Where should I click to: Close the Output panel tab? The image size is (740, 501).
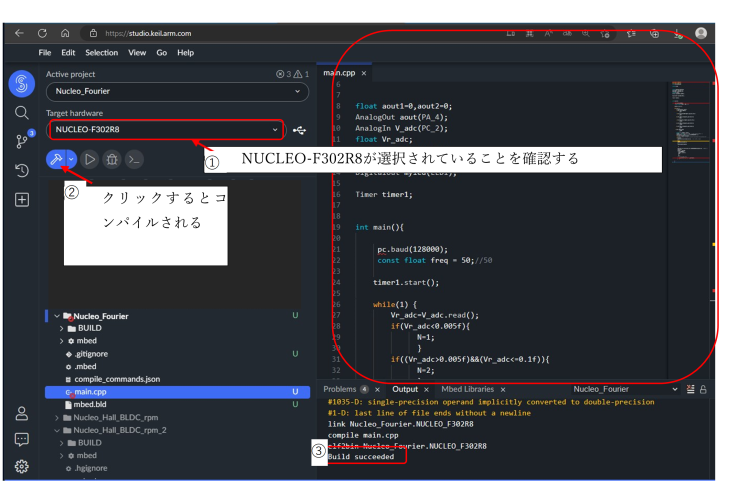pos(426,390)
